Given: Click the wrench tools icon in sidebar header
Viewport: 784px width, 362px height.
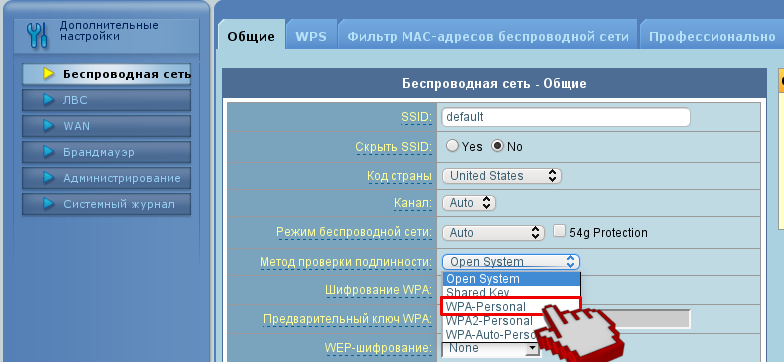Looking at the screenshot, I should coord(37,36).
